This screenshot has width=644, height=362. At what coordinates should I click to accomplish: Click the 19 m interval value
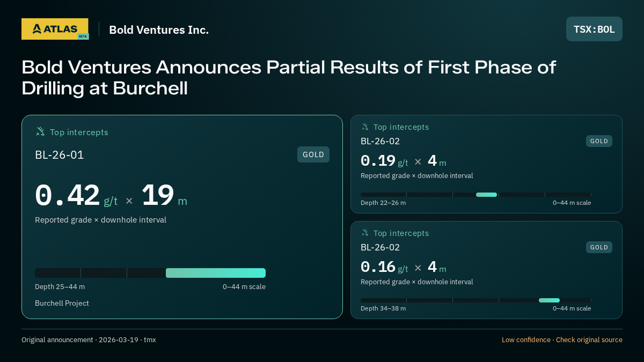(164, 196)
